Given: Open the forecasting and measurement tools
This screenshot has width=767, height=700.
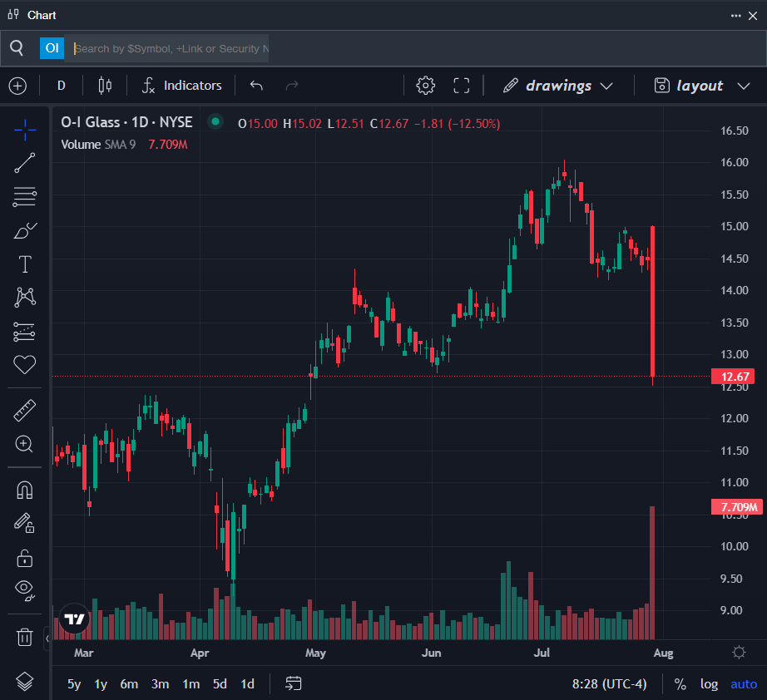Looking at the screenshot, I should pos(24,332).
